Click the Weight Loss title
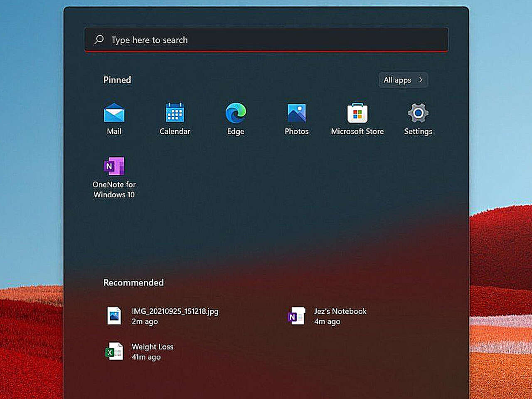This screenshot has height=399, width=532. [x=153, y=347]
